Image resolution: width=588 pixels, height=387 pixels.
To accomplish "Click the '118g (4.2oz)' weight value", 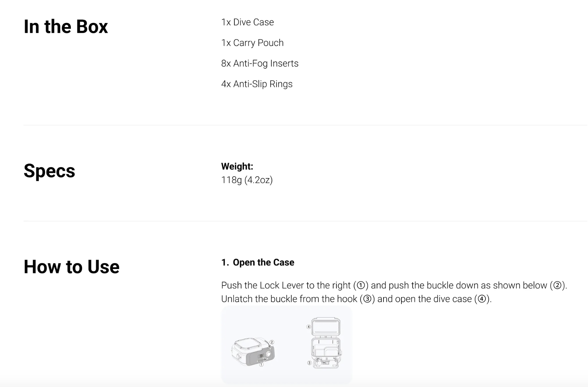I will coord(247,180).
